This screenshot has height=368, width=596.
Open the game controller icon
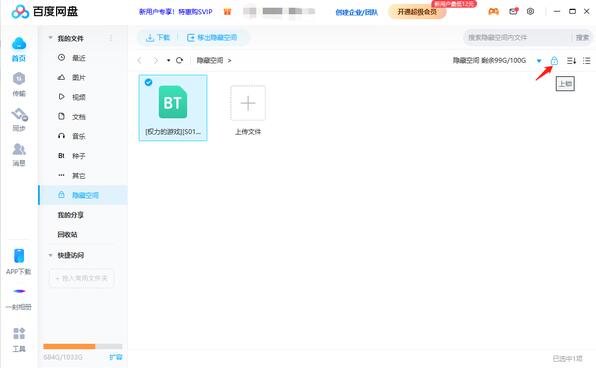[x=493, y=11]
